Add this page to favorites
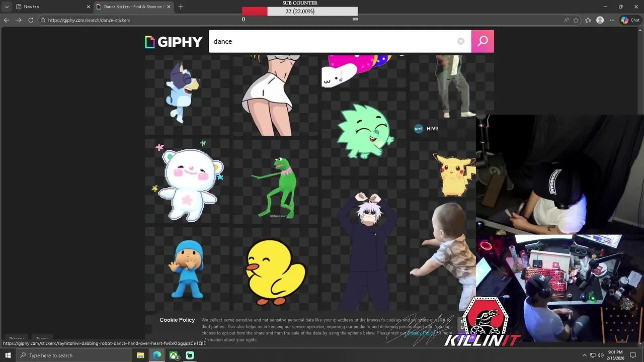 click(x=576, y=20)
